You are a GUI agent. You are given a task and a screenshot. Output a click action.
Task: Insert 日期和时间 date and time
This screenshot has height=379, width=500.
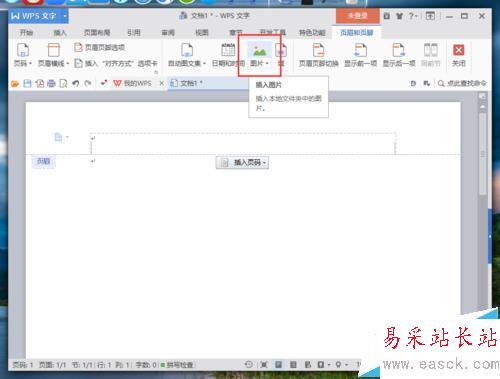point(228,55)
